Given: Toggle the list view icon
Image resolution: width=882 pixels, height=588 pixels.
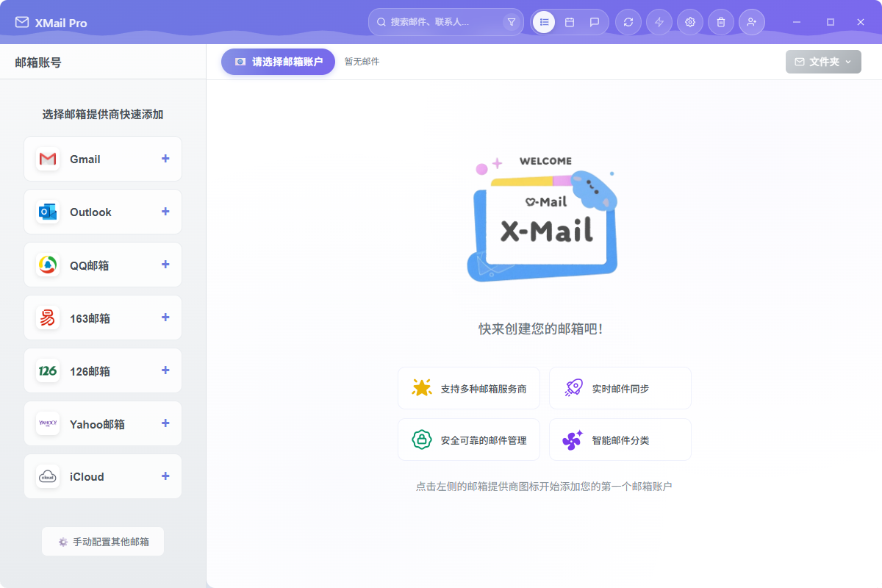Looking at the screenshot, I should click(x=543, y=22).
